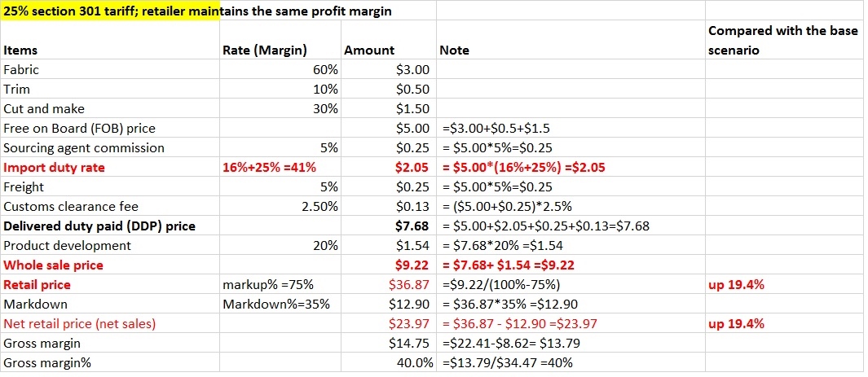Screen dimensions: 868x377
Task: Select the "Amount" header cell
Action: tap(369, 50)
